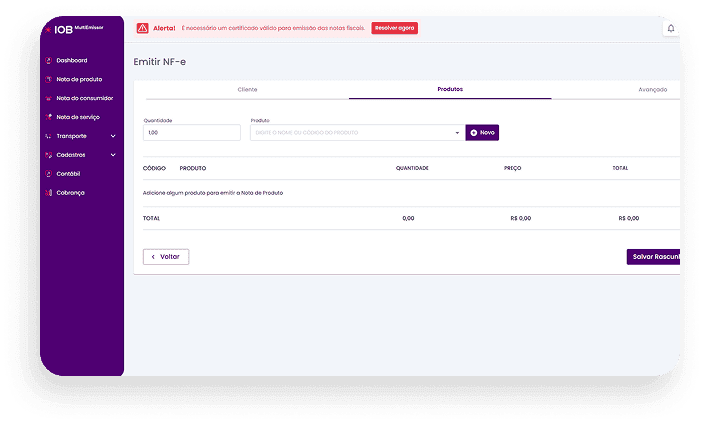This screenshot has width=704, height=424.
Task: Click the 'Adicione algum produto' message
Action: pos(213,193)
